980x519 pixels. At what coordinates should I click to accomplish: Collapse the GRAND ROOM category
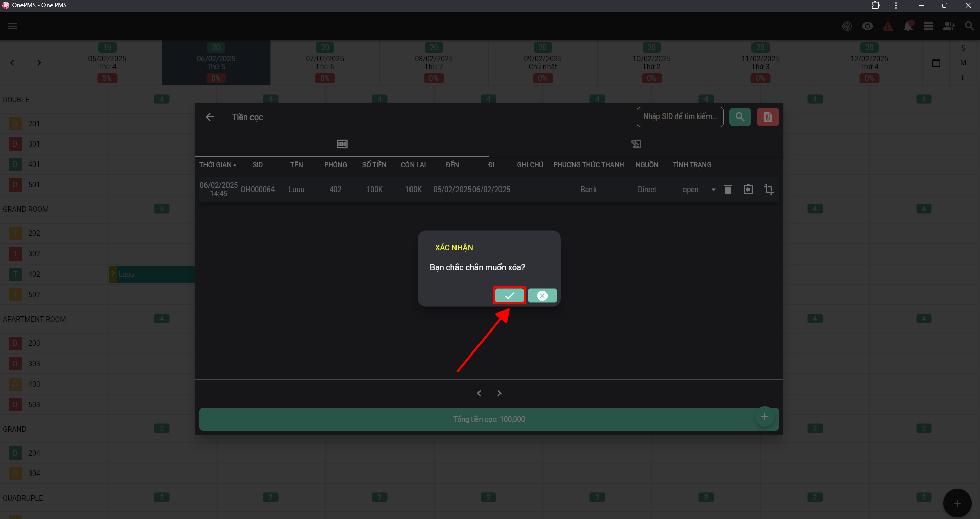[x=26, y=209]
